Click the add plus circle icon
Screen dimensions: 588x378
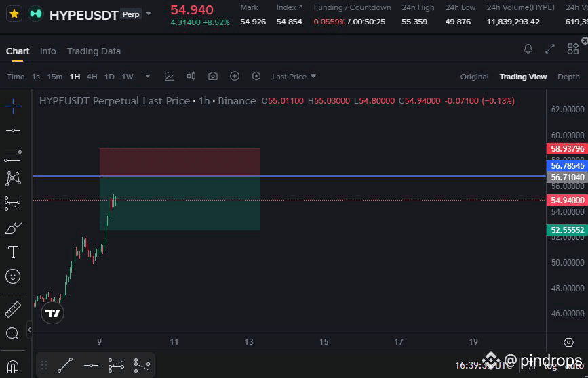coord(235,77)
